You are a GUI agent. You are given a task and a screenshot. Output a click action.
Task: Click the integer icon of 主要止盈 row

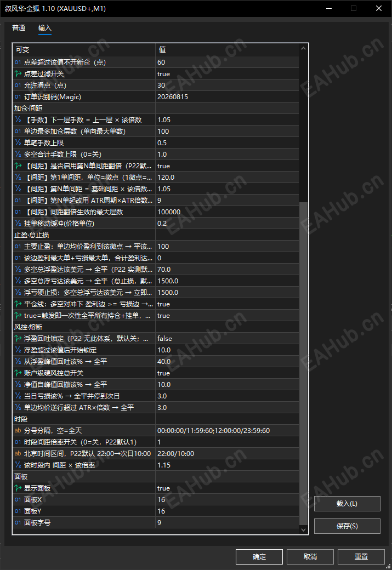(x=18, y=247)
